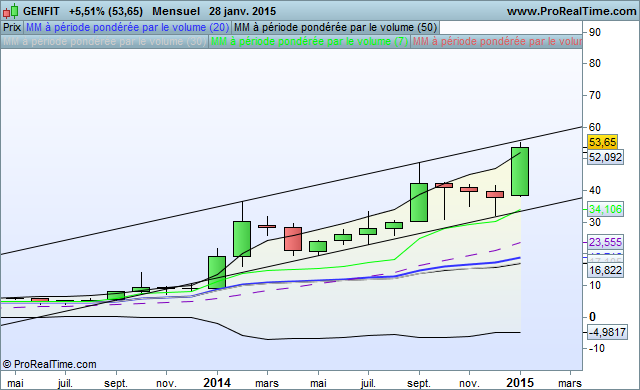Image resolution: width=640 pixels, height=390 pixels.
Task: Click the yellow 53,65 current price label
Action: point(602,142)
